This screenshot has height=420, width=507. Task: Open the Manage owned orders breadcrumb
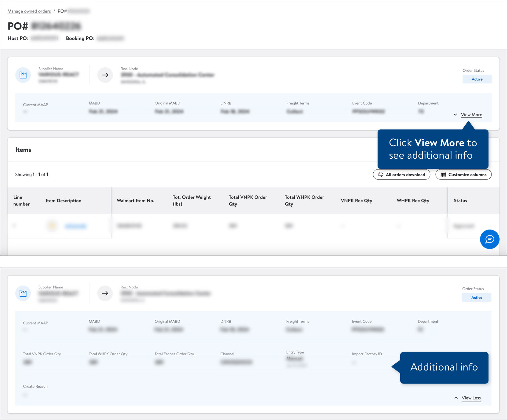pos(29,11)
